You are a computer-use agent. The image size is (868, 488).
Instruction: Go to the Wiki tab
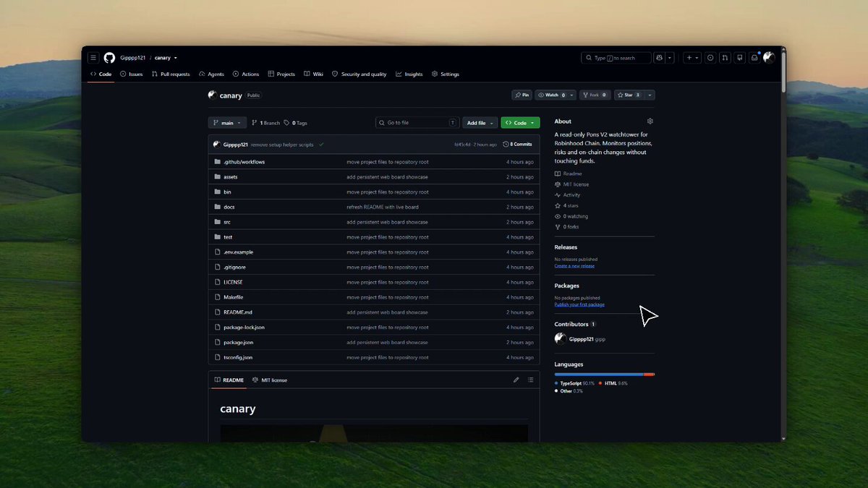[313, 74]
